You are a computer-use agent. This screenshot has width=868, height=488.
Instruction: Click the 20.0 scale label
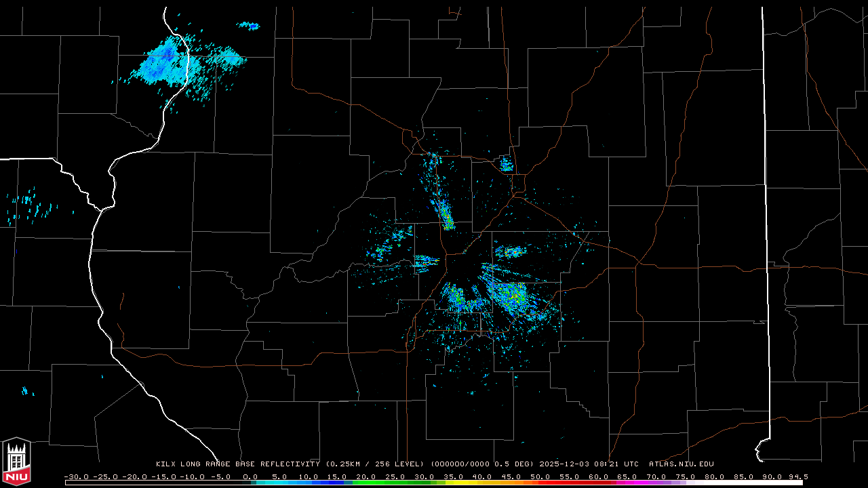tap(366, 476)
